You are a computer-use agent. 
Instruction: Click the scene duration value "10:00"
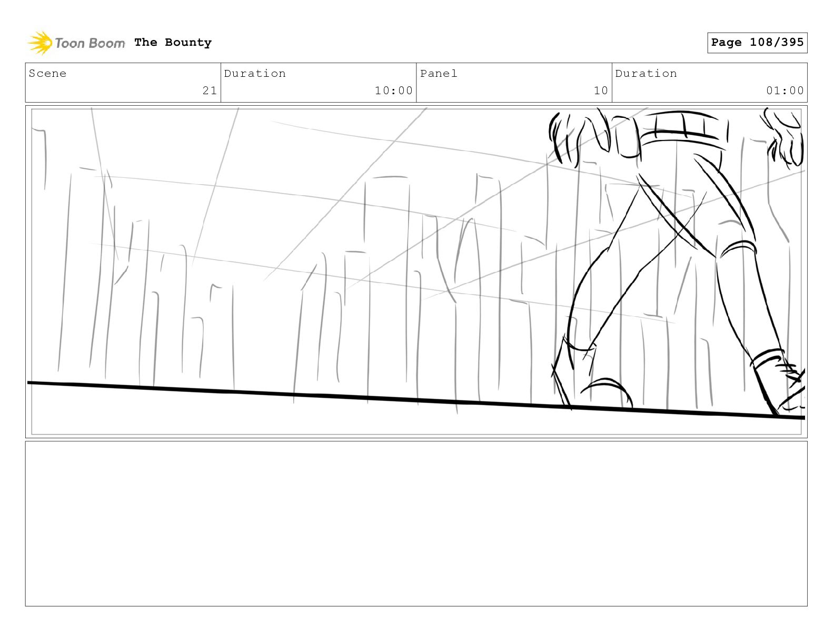[x=394, y=90]
